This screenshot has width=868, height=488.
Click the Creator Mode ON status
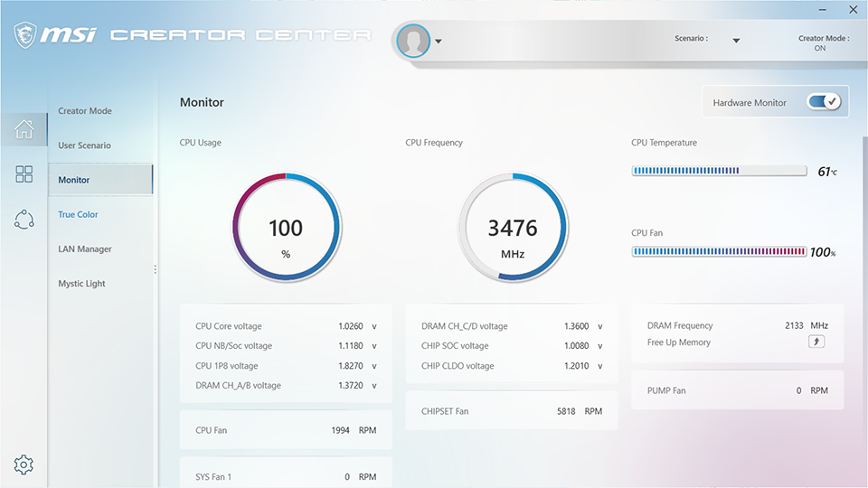[x=824, y=43]
